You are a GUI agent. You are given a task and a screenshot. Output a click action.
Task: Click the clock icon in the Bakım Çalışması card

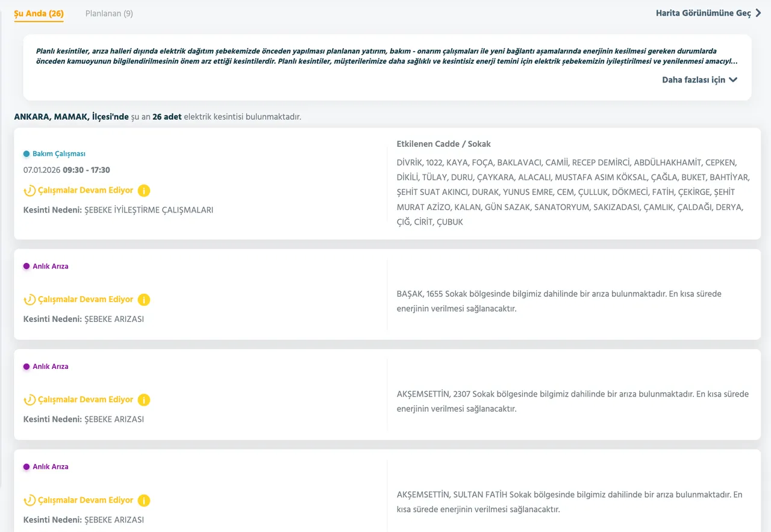(29, 191)
